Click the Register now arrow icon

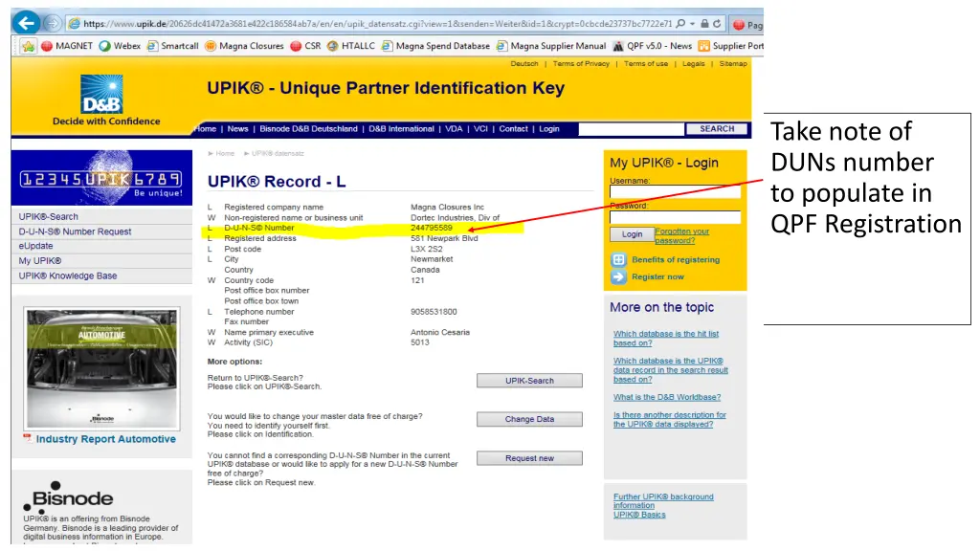point(618,277)
